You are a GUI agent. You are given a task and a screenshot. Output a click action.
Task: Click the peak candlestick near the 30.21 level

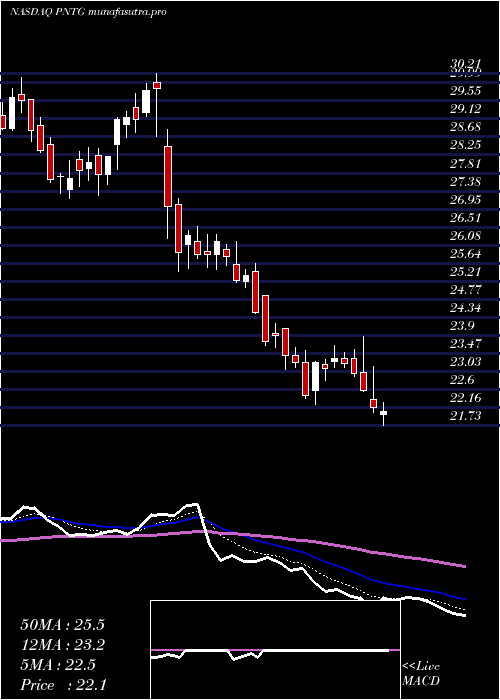tap(157, 104)
